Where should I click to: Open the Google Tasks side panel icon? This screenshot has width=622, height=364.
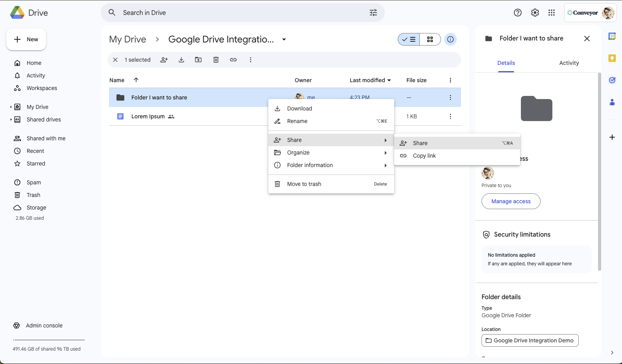[x=612, y=80]
